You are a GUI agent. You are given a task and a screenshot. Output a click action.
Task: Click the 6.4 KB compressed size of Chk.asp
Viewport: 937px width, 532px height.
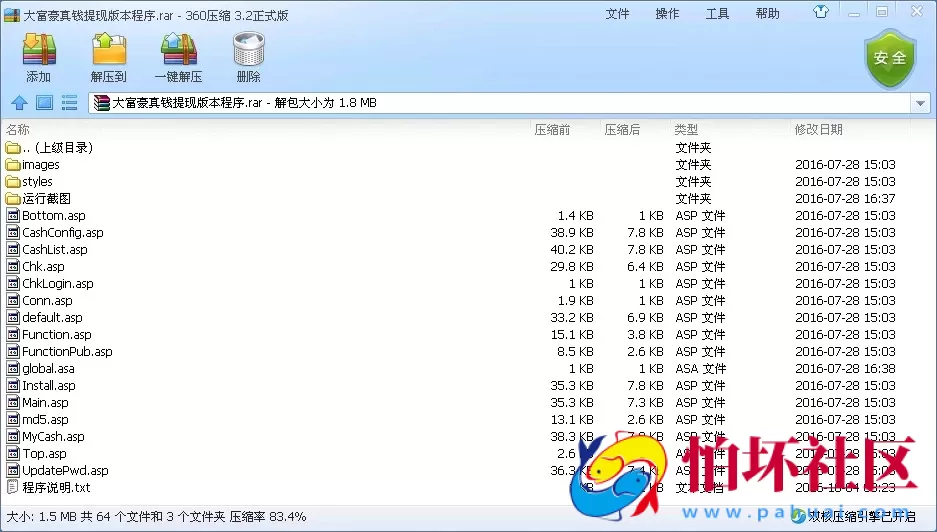[645, 267]
